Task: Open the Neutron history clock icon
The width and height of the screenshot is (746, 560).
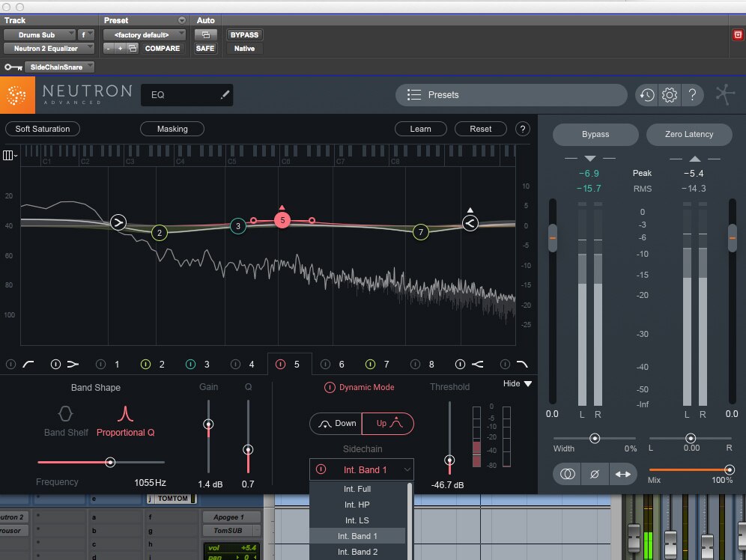Action: (646, 95)
